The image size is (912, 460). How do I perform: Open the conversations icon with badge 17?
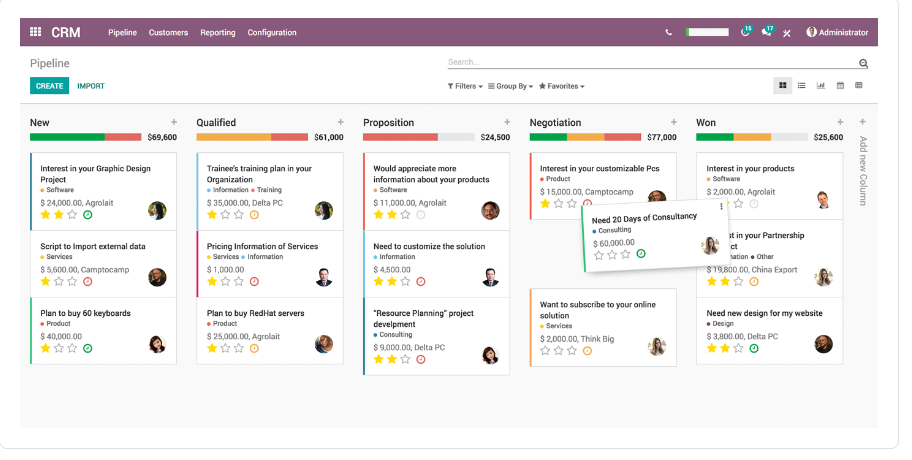click(767, 32)
